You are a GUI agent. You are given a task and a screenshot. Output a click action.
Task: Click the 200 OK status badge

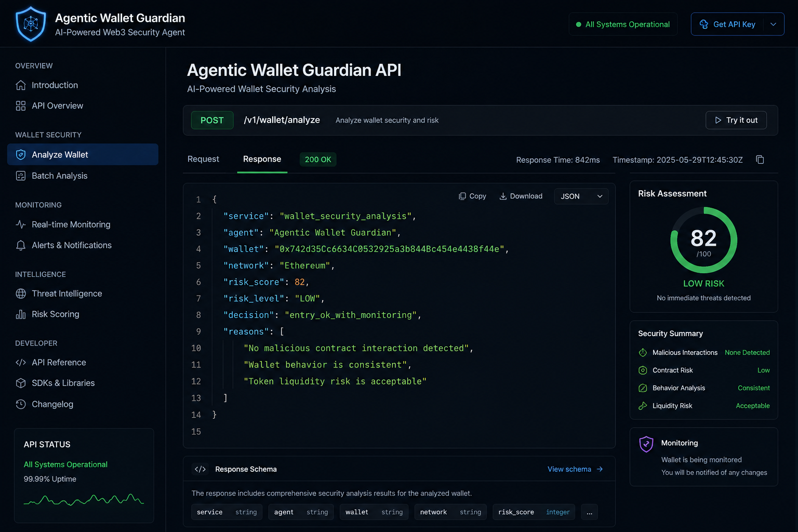click(x=318, y=159)
